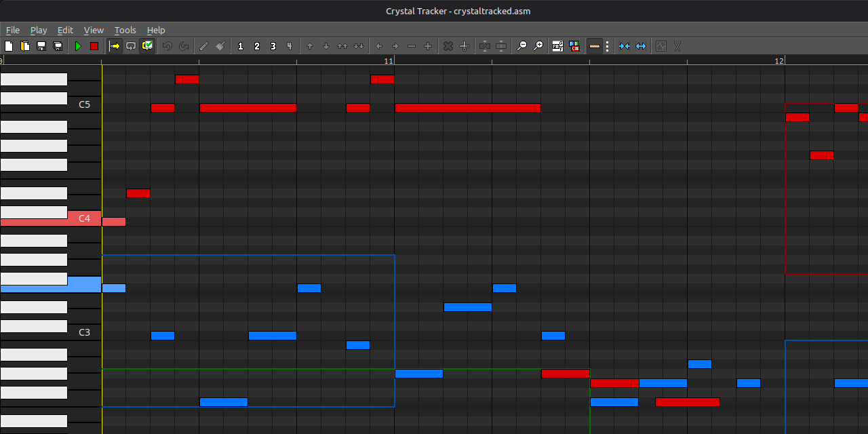Select the Format Painter brush tool
Screen dimensions: 868x434
220,46
